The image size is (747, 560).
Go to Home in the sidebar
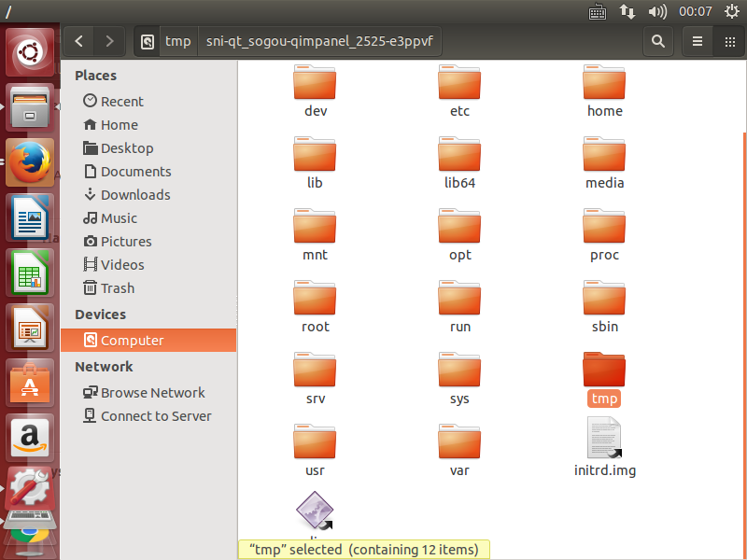[148, 125]
